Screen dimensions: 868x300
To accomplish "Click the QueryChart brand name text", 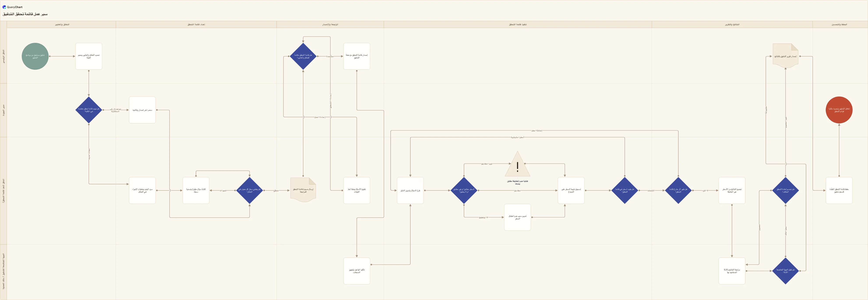I will [14, 7].
